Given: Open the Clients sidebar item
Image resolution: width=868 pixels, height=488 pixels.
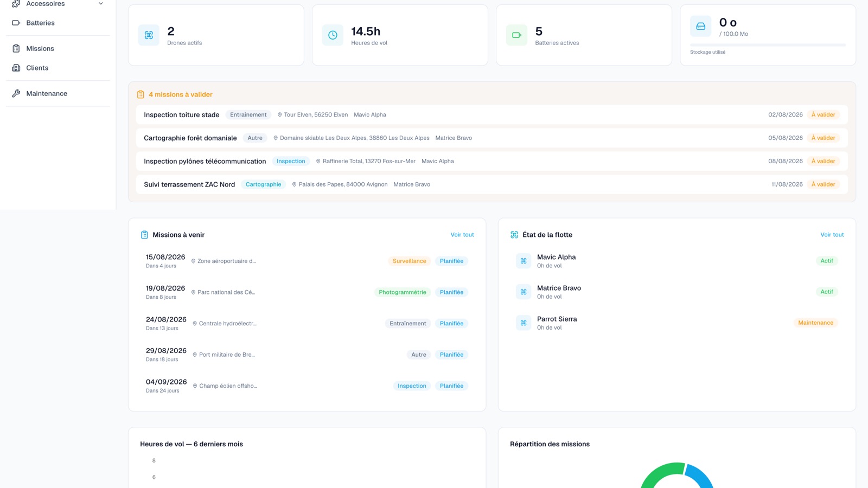Looking at the screenshot, I should [58, 68].
